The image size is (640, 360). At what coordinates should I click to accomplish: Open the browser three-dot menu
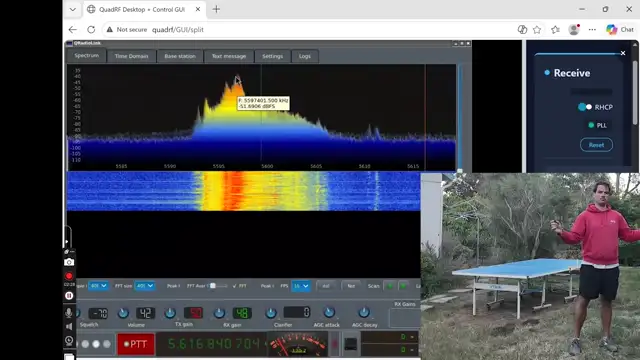(592, 29)
